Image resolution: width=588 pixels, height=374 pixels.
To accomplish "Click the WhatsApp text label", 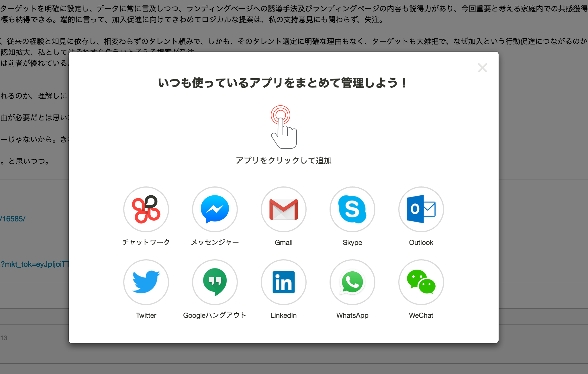I will click(352, 315).
